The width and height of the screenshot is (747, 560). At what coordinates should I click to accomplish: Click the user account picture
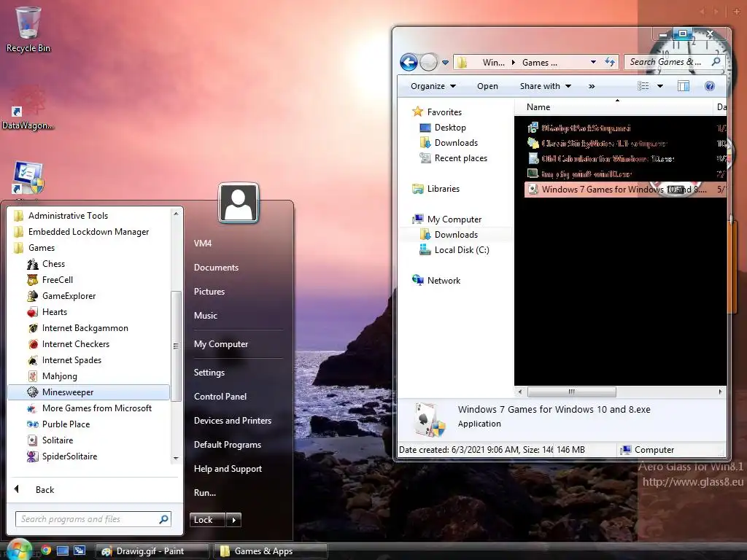239,203
